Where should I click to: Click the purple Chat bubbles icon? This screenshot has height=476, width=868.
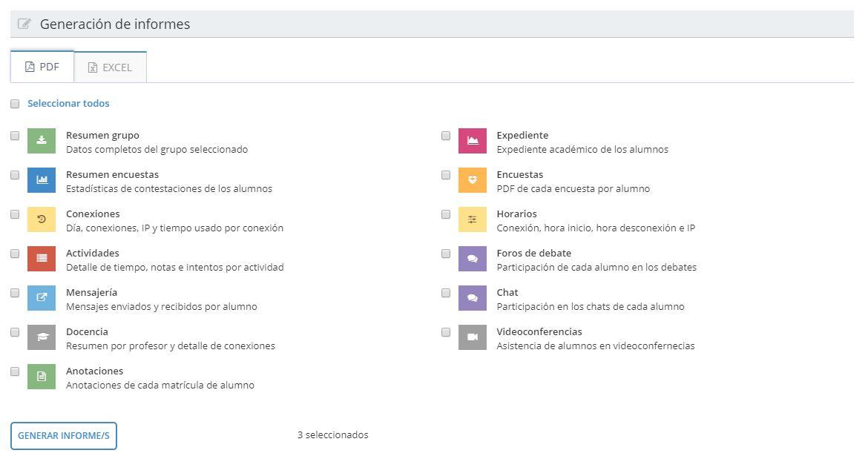[472, 298]
